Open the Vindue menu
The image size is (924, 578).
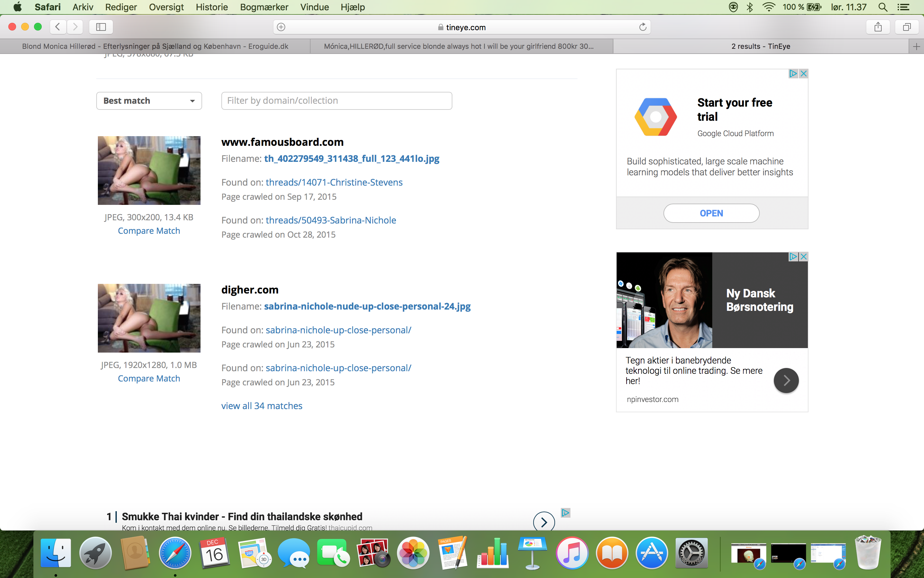point(315,7)
